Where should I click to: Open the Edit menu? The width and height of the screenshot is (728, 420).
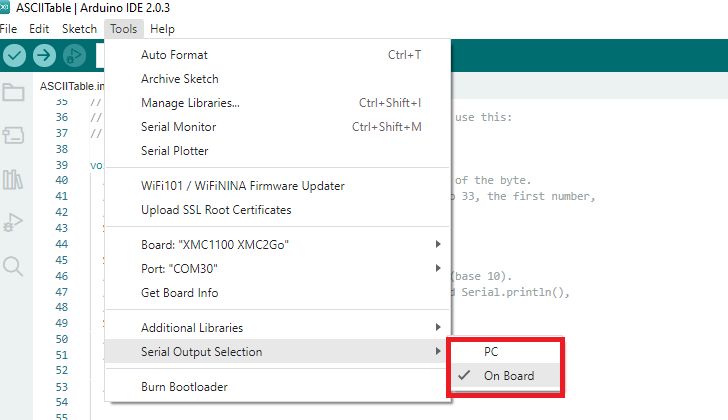(x=39, y=29)
